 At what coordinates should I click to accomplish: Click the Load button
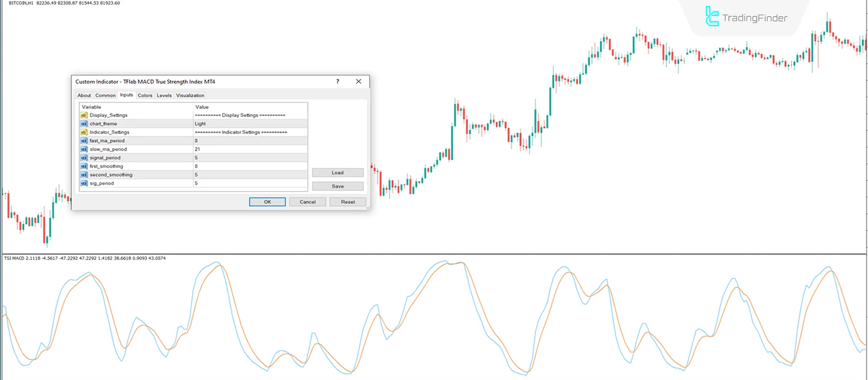(337, 173)
